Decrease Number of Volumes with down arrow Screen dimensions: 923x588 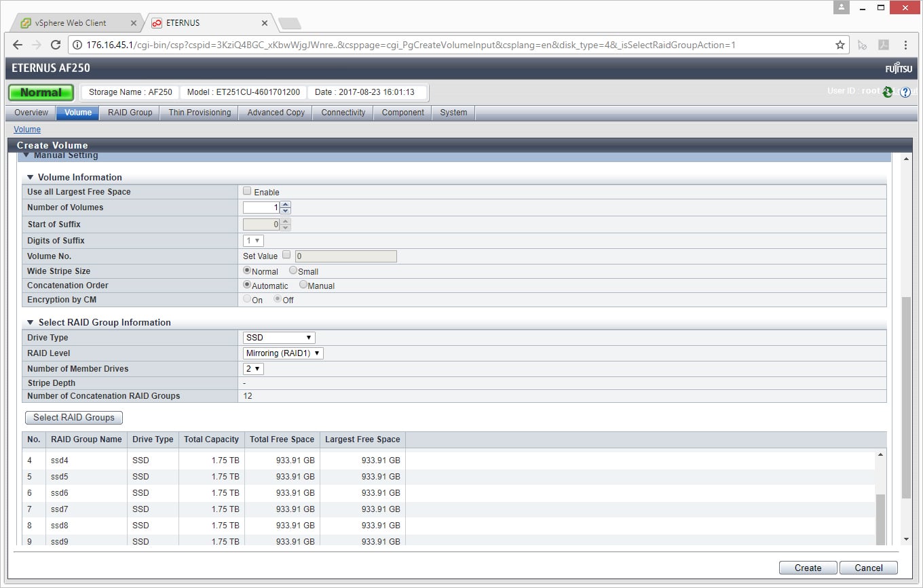coord(286,211)
